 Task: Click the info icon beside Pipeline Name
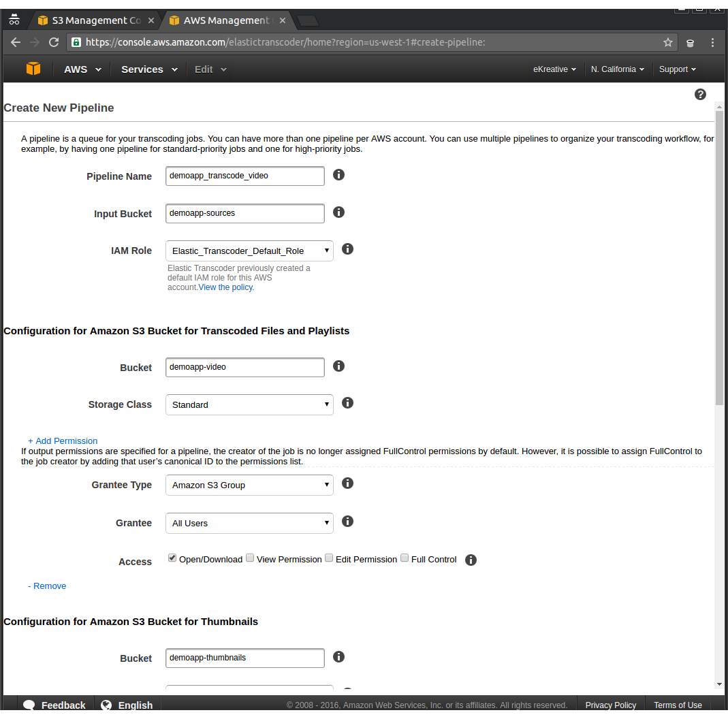(x=338, y=174)
